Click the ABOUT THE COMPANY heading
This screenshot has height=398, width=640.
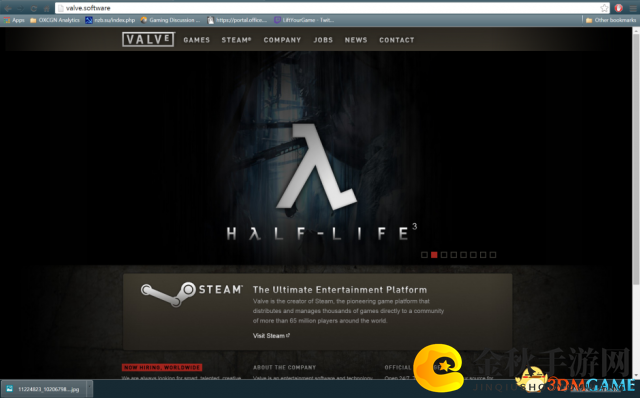point(284,367)
